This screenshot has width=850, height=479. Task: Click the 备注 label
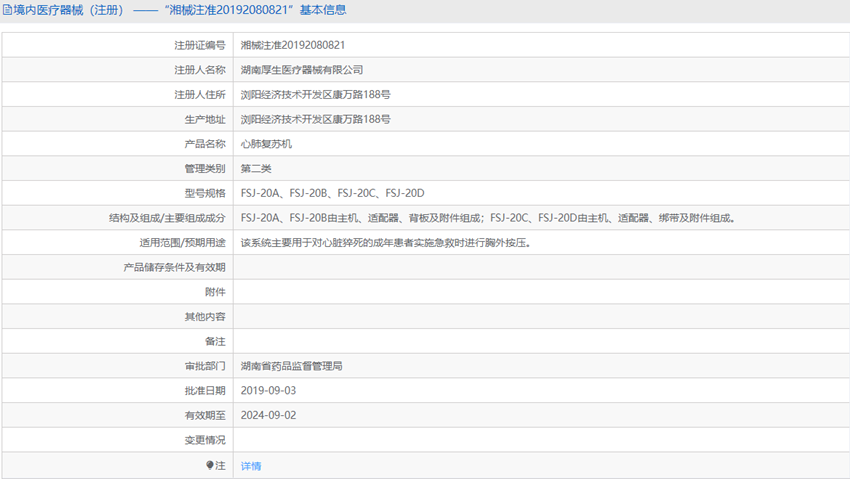click(215, 341)
